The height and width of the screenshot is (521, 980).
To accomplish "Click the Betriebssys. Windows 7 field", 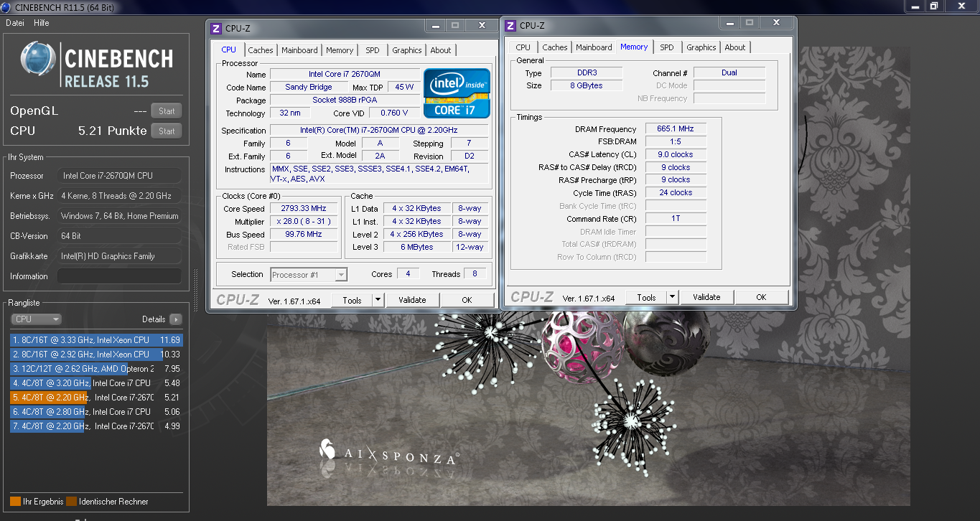I will click(119, 216).
